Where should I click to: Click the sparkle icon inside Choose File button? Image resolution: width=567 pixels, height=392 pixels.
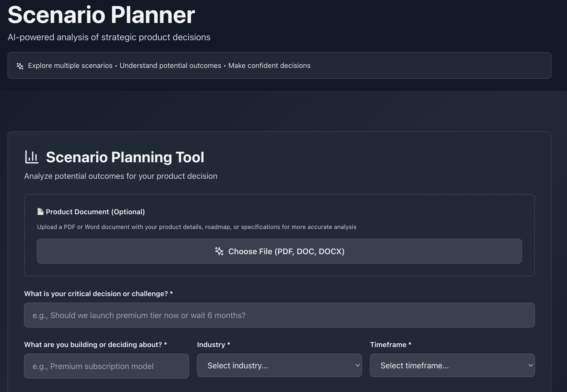point(219,251)
